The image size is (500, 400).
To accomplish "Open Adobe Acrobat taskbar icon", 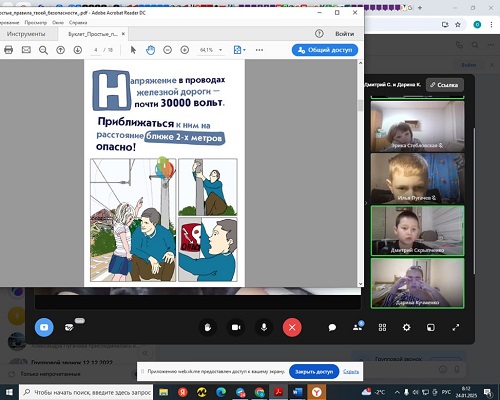I will click(x=278, y=392).
